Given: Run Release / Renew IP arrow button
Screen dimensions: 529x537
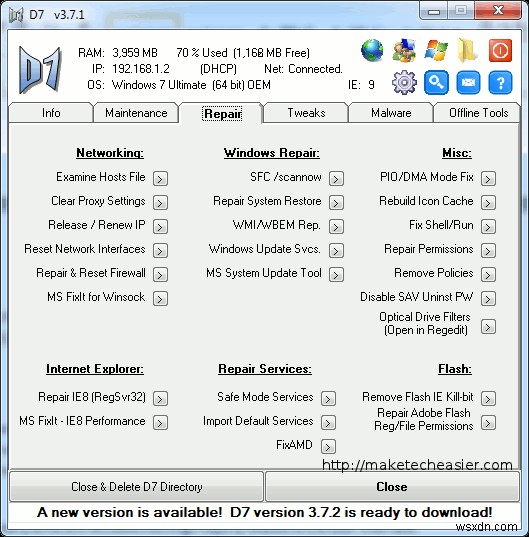Looking at the screenshot, I should click(160, 226).
